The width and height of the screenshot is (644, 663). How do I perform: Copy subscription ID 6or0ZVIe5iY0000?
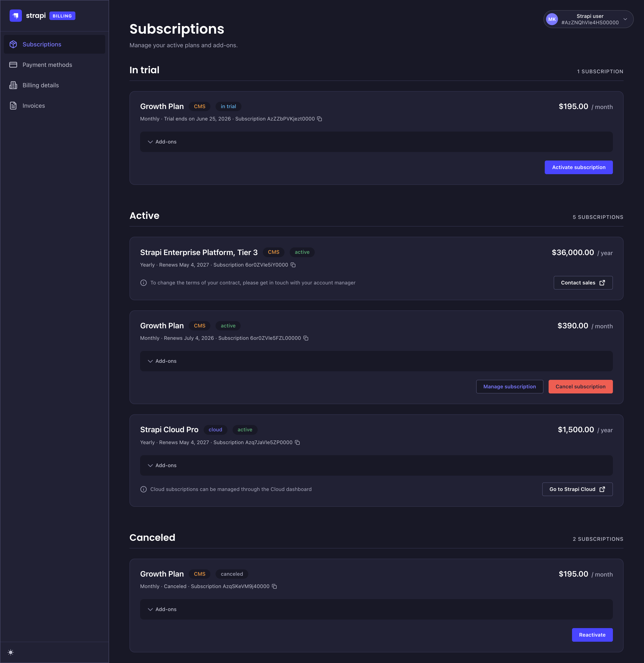(x=293, y=265)
